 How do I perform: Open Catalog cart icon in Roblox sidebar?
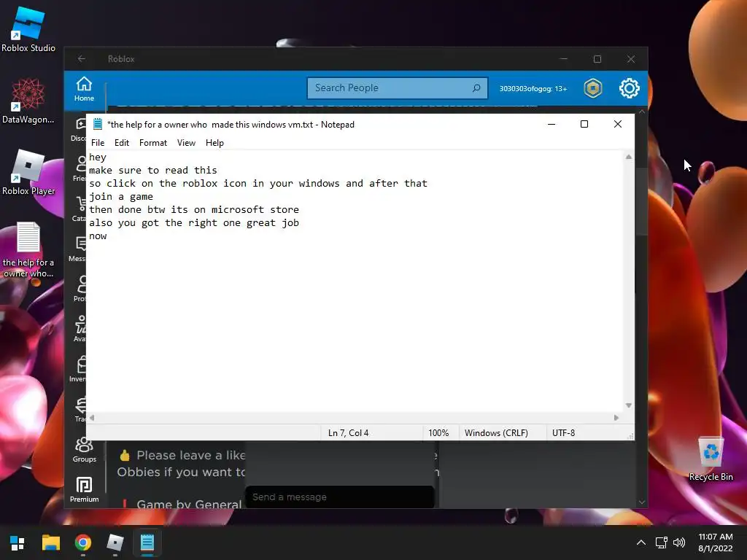click(x=80, y=209)
